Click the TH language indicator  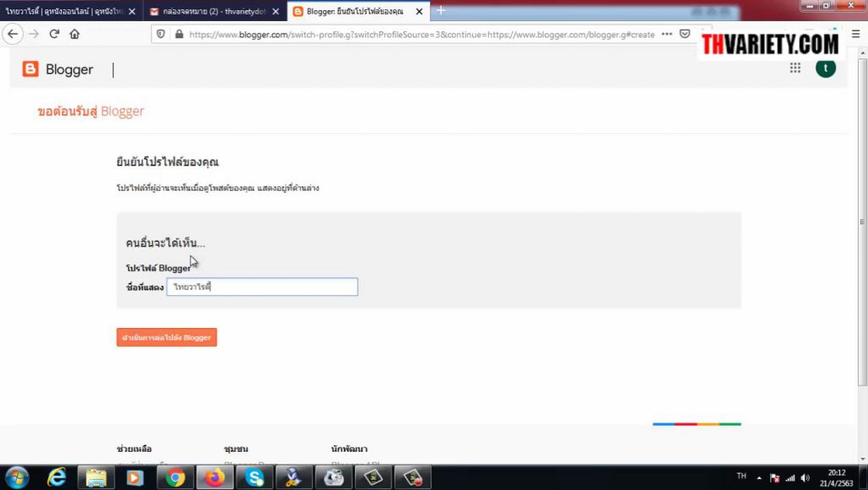pyautogui.click(x=742, y=476)
